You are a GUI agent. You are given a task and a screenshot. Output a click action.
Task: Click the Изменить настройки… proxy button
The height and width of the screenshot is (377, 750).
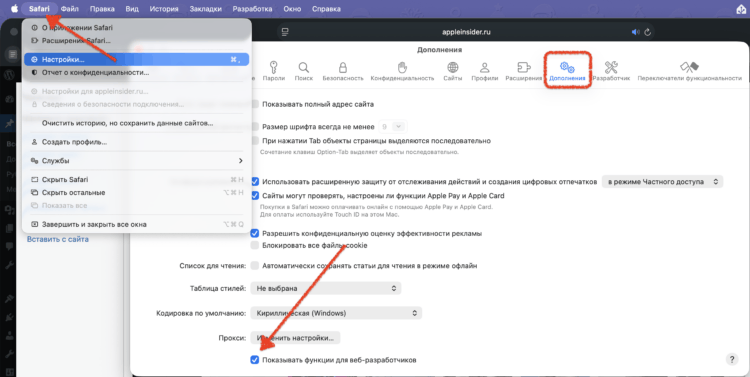295,338
